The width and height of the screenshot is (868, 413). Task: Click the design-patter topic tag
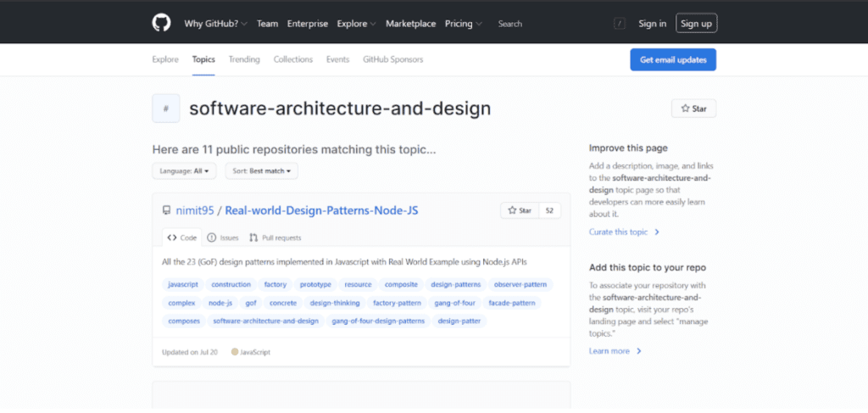[459, 321]
